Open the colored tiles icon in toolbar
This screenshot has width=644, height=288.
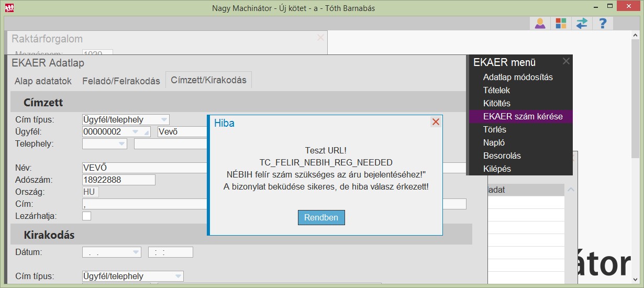(561, 23)
